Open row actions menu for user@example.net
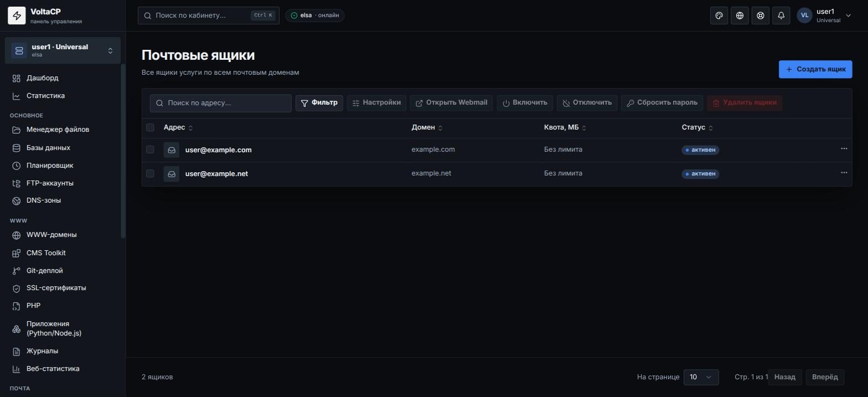 tap(844, 173)
